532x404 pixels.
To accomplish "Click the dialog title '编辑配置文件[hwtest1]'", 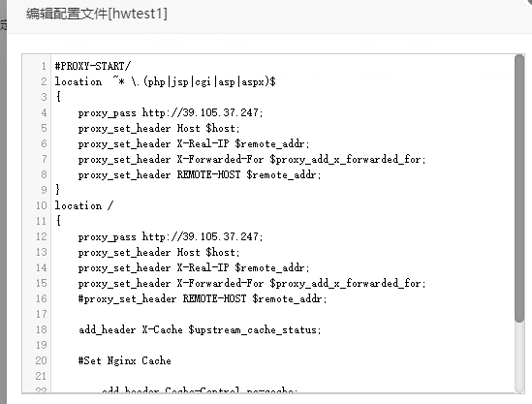I will pyautogui.click(x=97, y=14).
